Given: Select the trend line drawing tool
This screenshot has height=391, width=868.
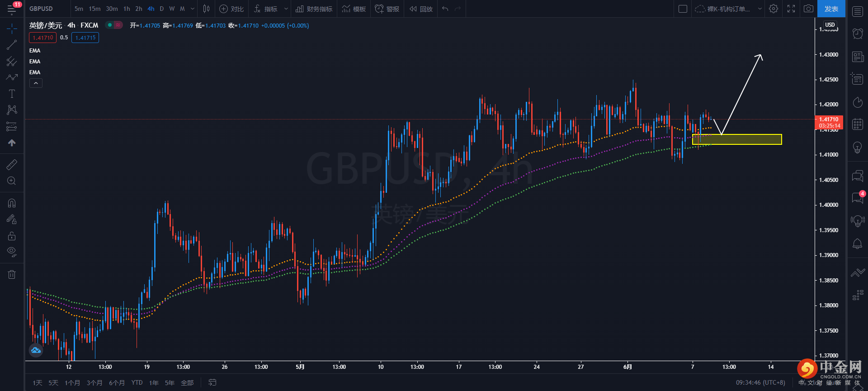Looking at the screenshot, I should coord(12,45).
